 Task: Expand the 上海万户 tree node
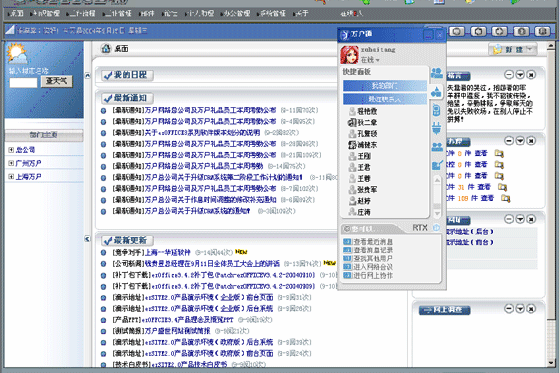point(11,176)
